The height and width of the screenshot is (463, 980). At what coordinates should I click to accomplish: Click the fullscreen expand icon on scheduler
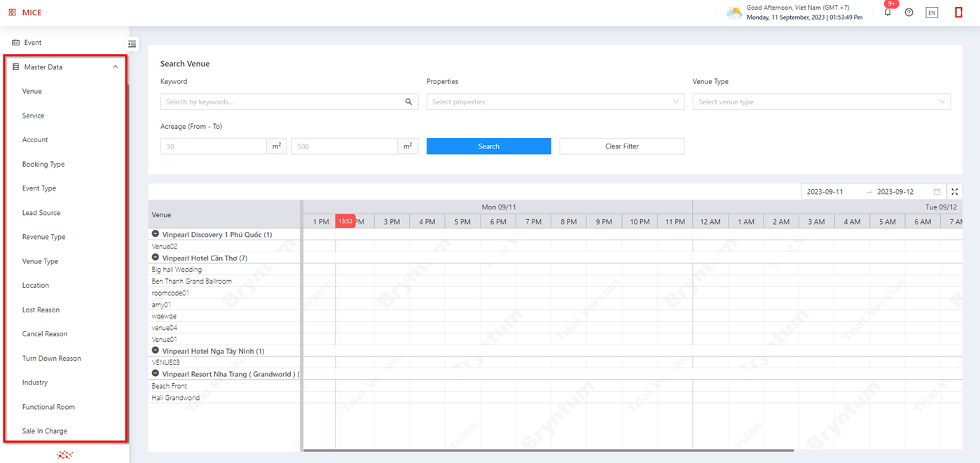click(x=954, y=192)
